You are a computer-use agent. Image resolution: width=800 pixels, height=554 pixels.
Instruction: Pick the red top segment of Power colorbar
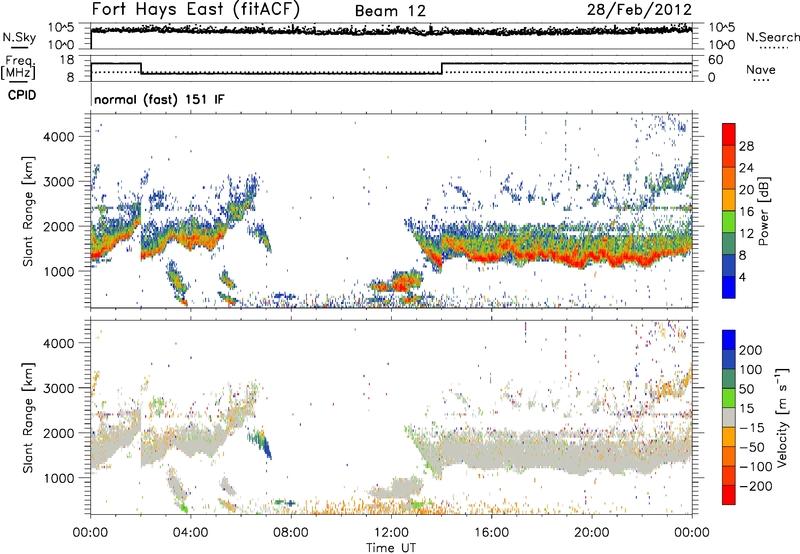click(729, 134)
